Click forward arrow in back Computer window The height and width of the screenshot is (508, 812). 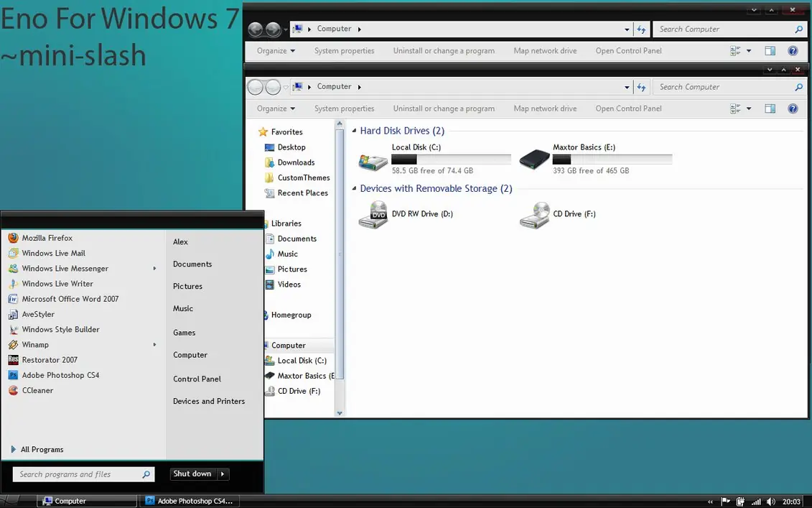coord(273,29)
